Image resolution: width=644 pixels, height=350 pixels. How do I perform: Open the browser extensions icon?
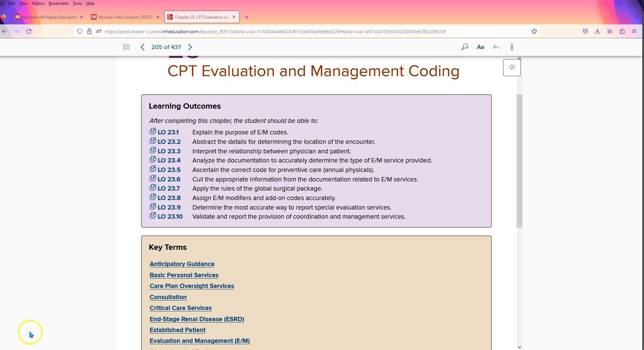[622, 31]
